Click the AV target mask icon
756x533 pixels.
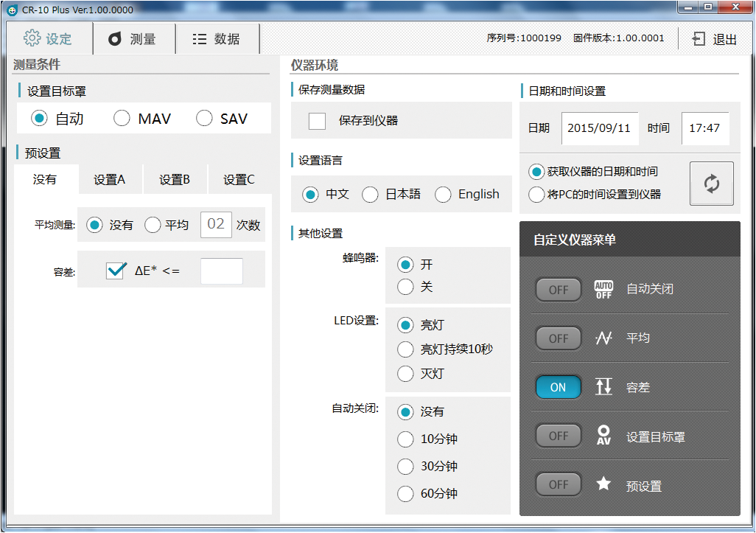click(603, 435)
